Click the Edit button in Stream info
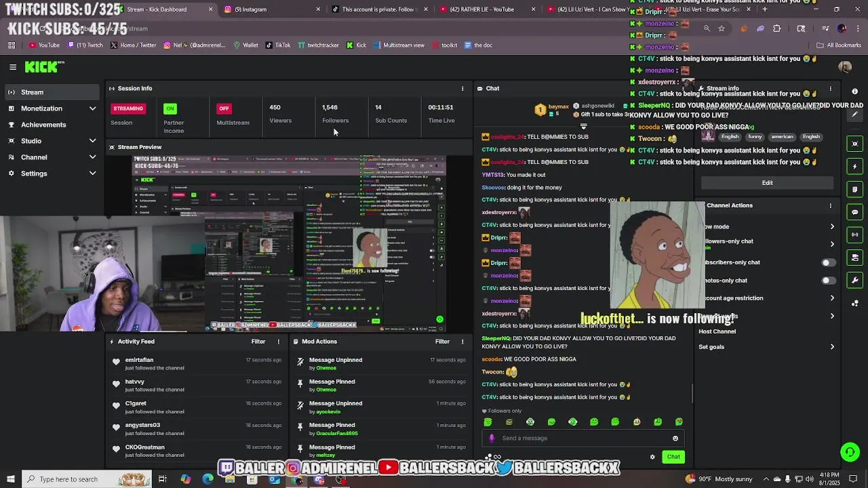This screenshot has height=488, width=868. pos(767,183)
